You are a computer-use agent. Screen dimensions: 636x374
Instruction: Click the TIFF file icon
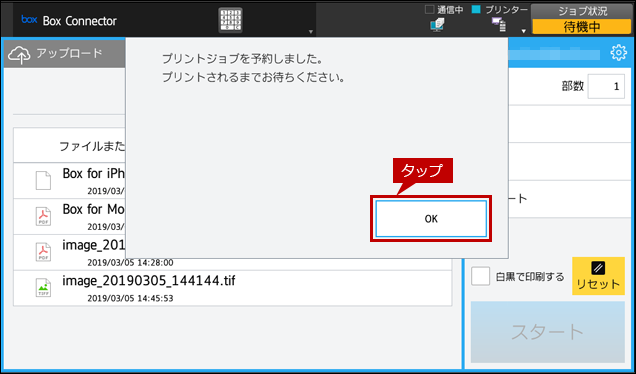(43, 288)
